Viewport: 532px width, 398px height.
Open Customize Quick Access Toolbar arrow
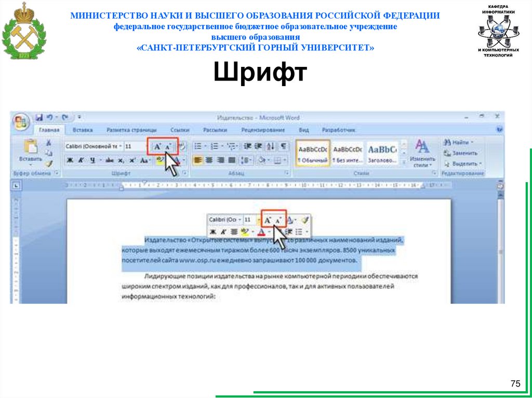(x=79, y=118)
